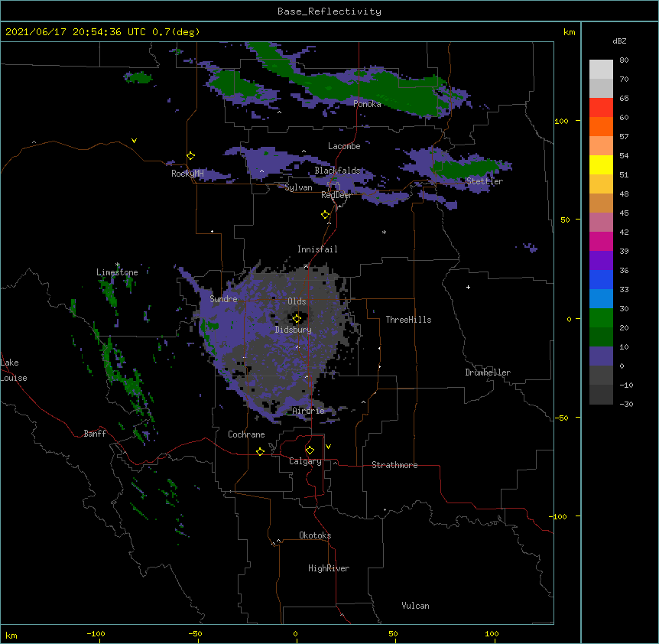Screen dimensions: 659x644
Task: Click the -50 tick on the vertical axis
Action: click(561, 418)
